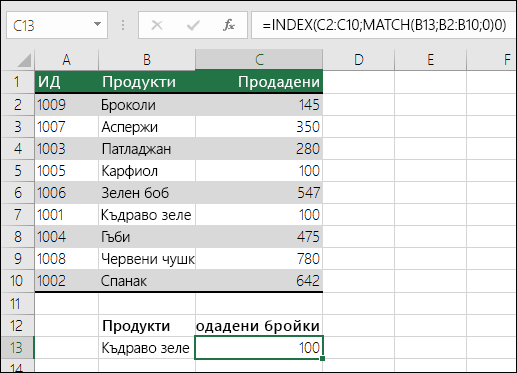Click the fill handle of cell C13
The width and height of the screenshot is (517, 373).
tap(322, 359)
